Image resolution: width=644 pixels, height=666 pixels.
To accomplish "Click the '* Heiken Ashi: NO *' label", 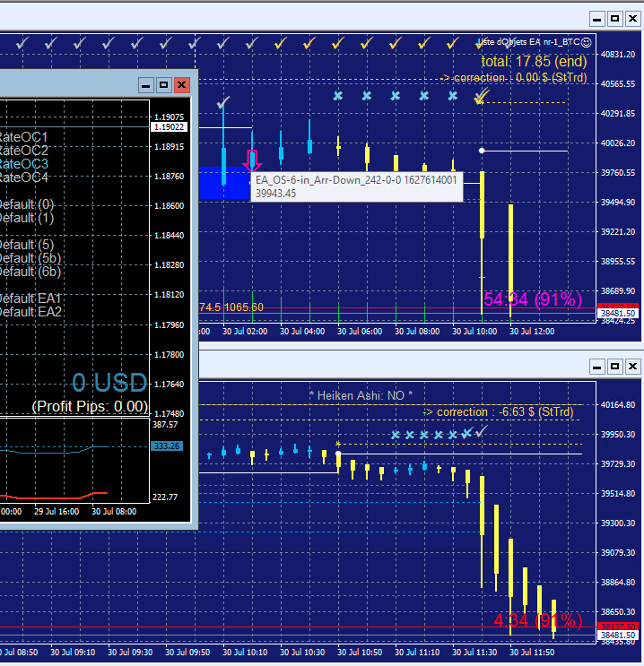I will (x=361, y=396).
